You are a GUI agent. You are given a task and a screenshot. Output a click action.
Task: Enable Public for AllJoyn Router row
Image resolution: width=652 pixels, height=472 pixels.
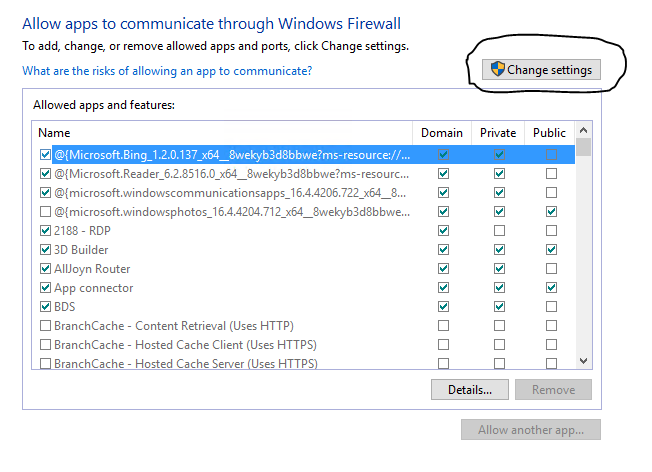pyautogui.click(x=551, y=269)
